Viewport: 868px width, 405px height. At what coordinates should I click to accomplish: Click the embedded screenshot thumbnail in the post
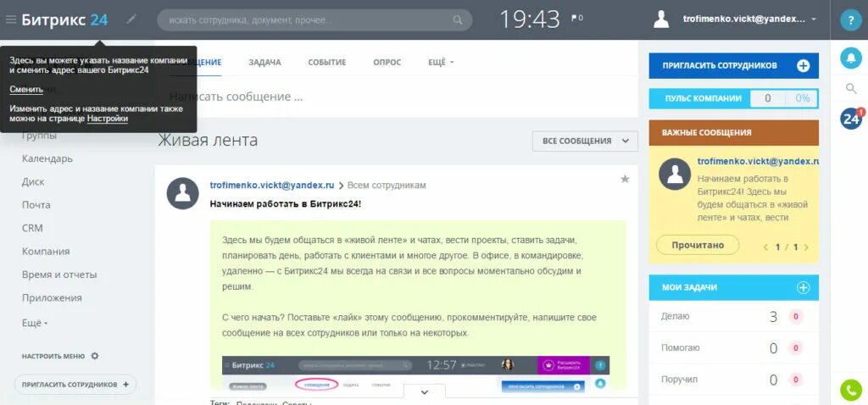(415, 373)
